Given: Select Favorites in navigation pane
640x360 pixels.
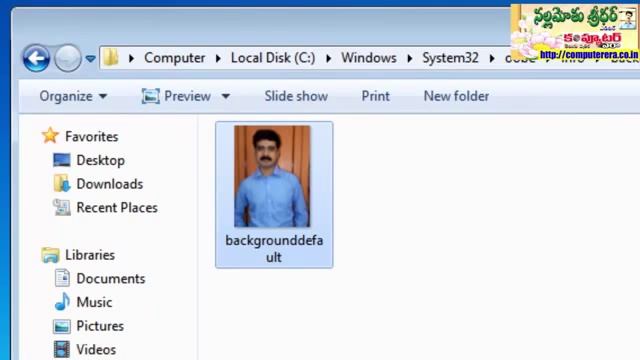Looking at the screenshot, I should pyautogui.click(x=91, y=137).
